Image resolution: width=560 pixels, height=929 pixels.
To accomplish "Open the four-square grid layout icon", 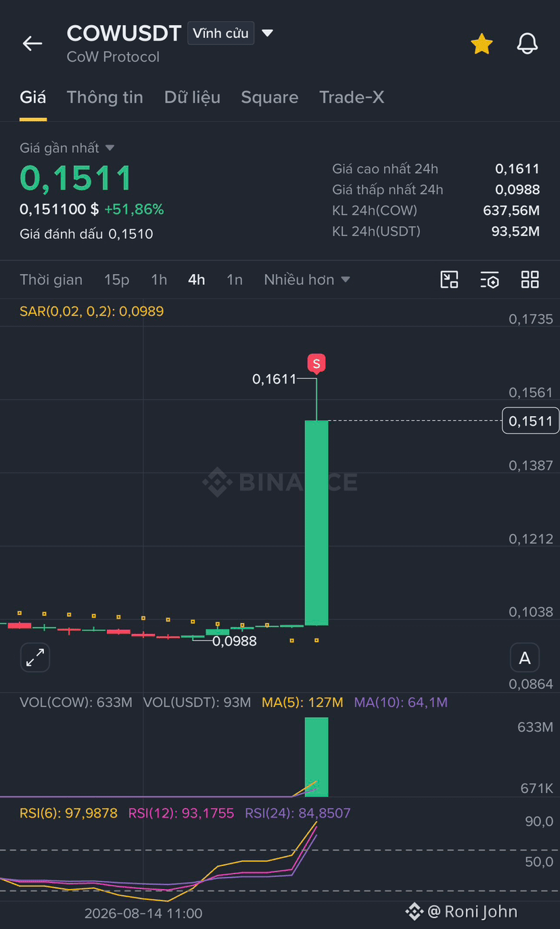I will (530, 279).
